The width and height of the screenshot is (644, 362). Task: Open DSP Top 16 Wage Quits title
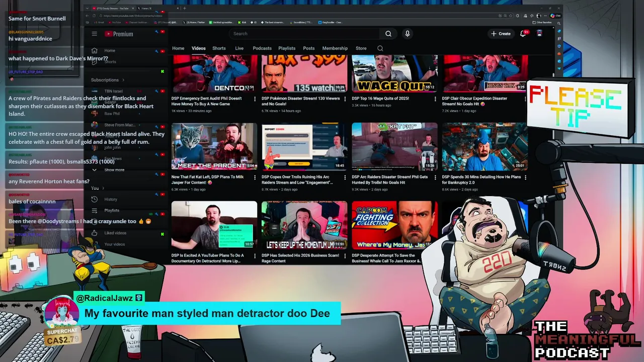point(380,99)
